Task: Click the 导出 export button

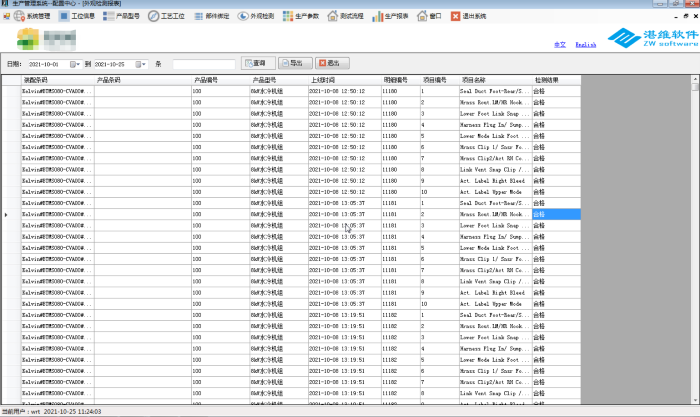Action: [293, 64]
